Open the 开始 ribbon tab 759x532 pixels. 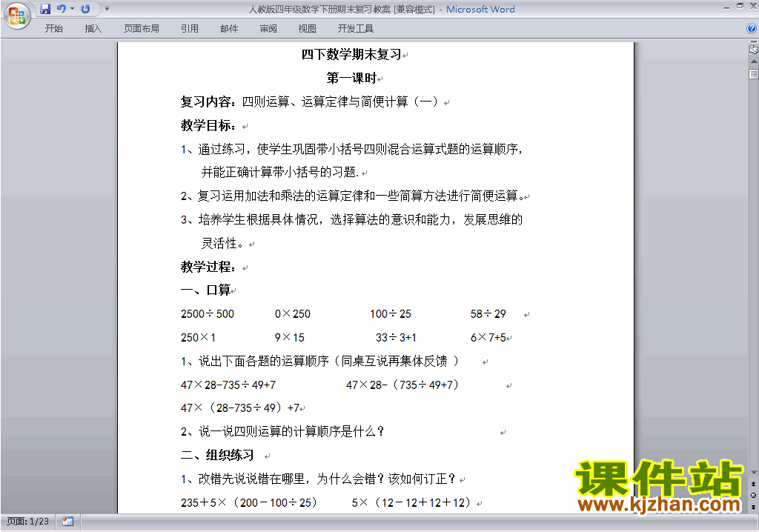pos(53,29)
